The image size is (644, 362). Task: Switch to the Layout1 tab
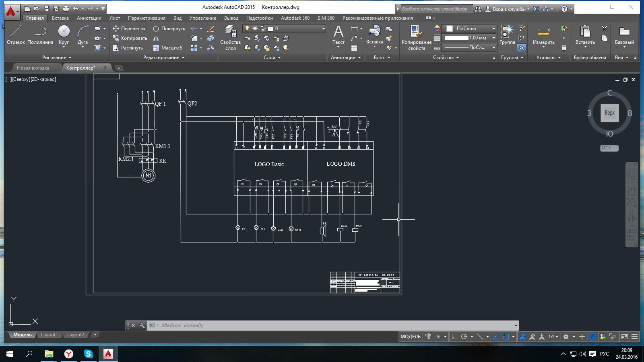tap(49, 335)
